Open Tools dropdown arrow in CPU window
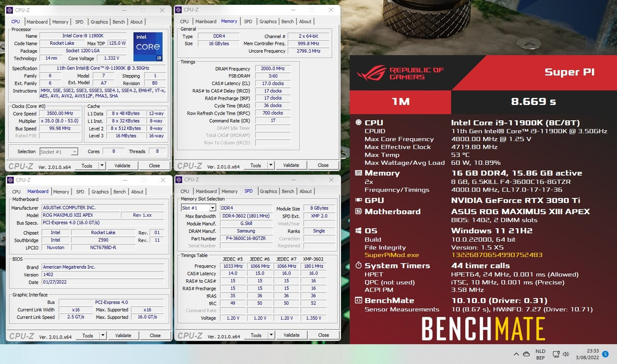Image resolution: width=617 pixels, height=364 pixels. (102, 166)
